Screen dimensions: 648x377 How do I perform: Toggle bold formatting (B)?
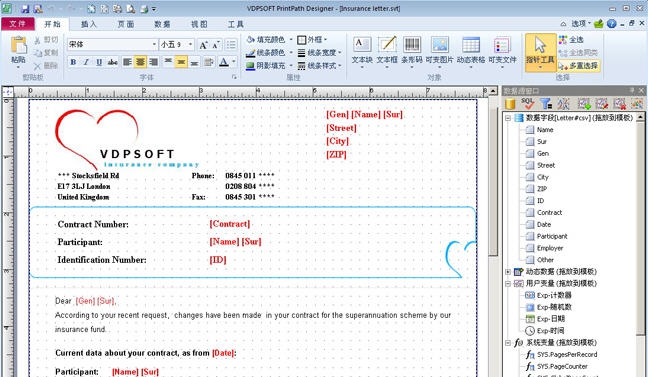[73, 62]
